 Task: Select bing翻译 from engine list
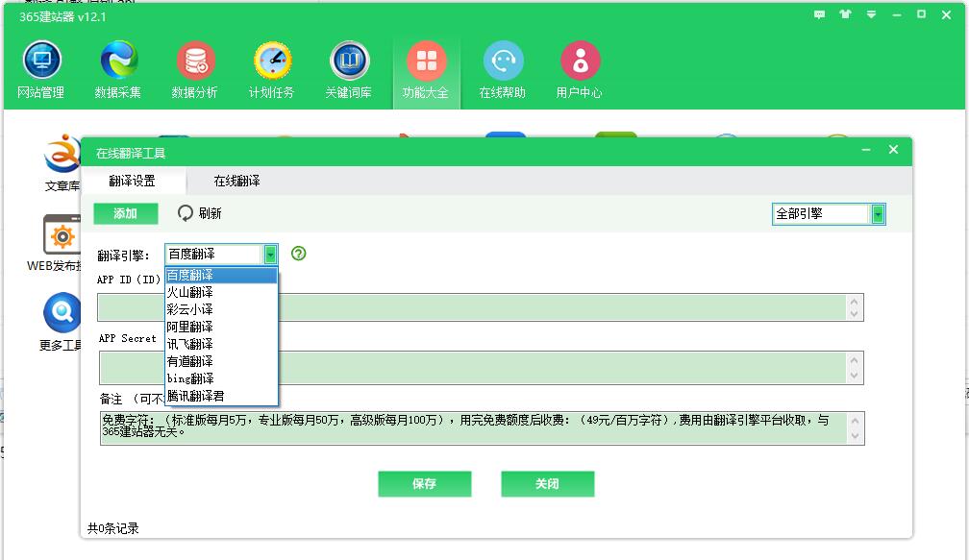coord(221,378)
